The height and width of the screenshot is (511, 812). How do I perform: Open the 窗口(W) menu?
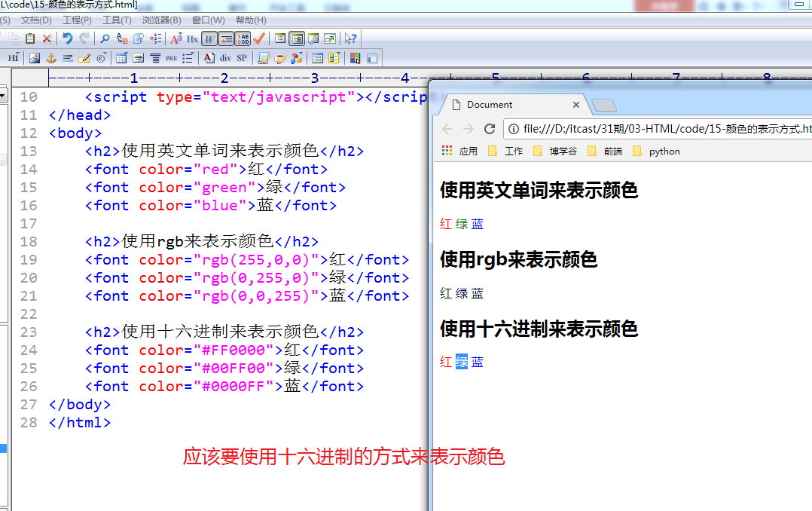(208, 20)
